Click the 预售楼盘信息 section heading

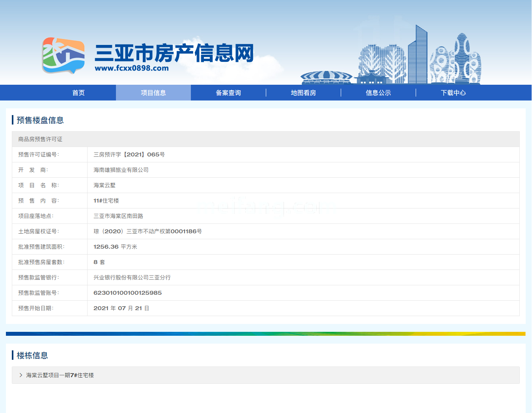[x=40, y=120]
